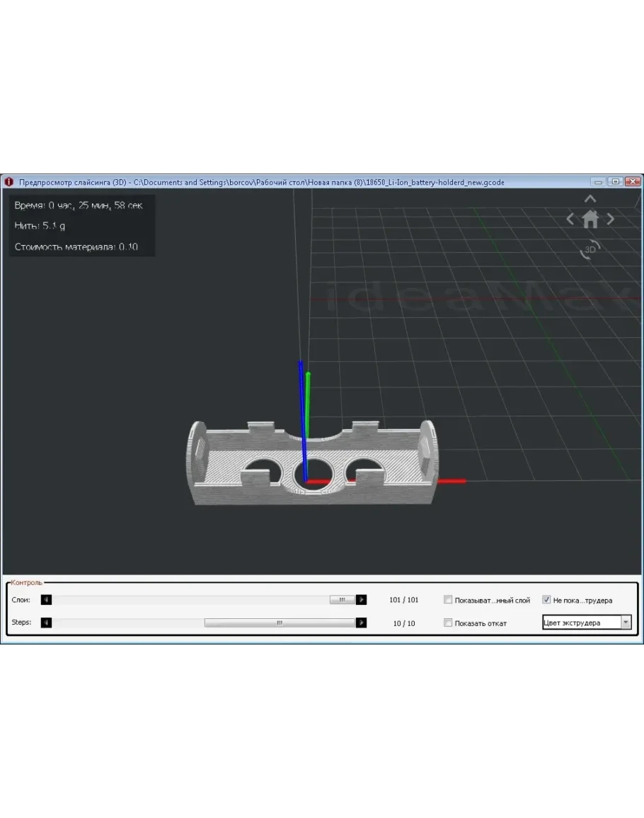Viewport: 644px width, 818px height.
Task: Rotate the view up with the top chevron
Action: click(x=590, y=200)
